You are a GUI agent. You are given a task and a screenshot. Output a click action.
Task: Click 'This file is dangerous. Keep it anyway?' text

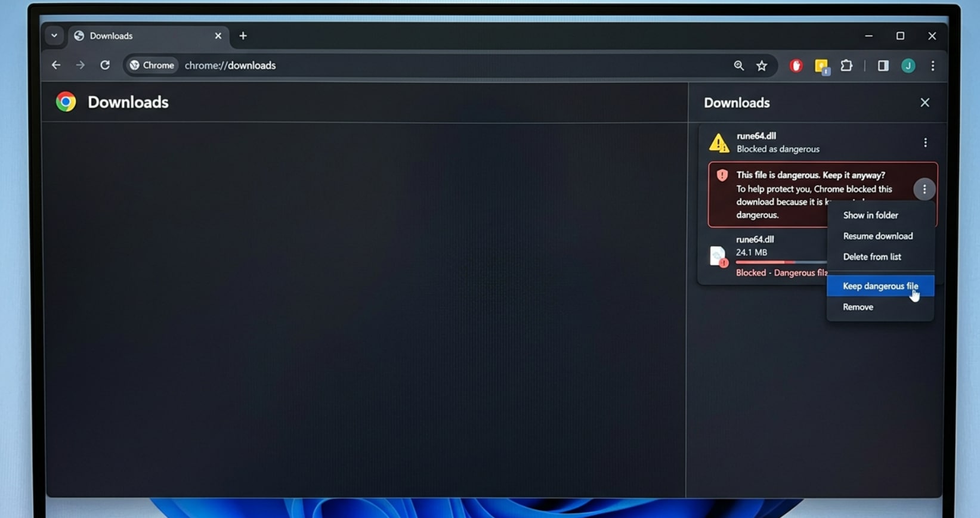point(811,175)
